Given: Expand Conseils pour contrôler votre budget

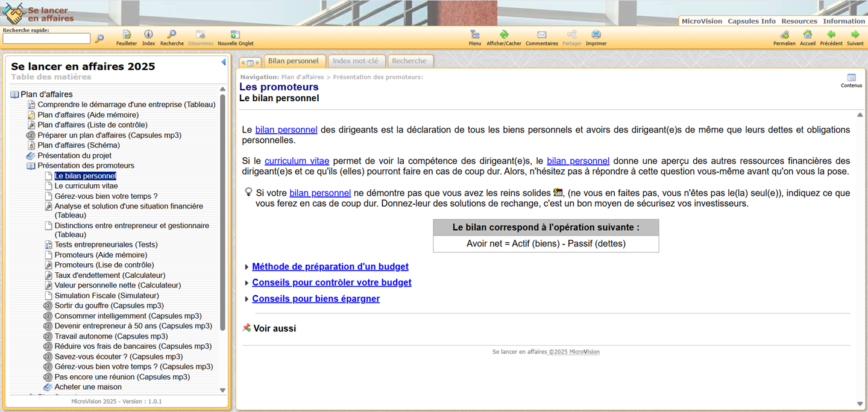Looking at the screenshot, I should pos(332,282).
